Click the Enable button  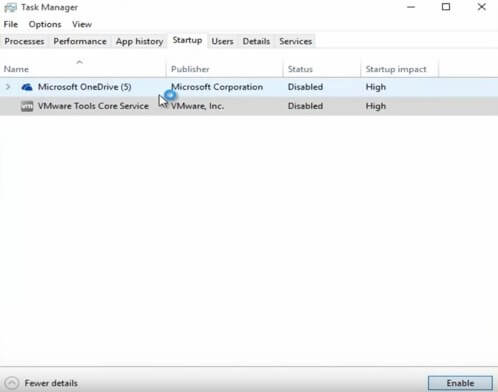click(x=460, y=383)
